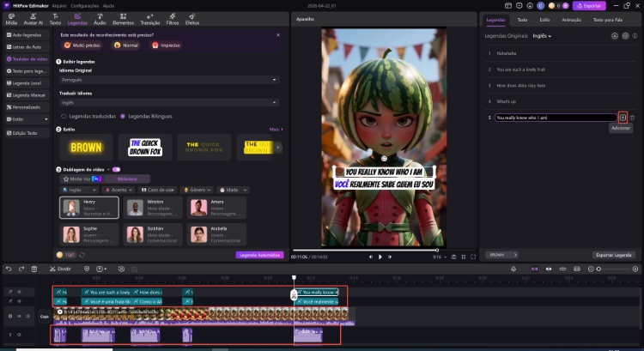Open the Mídia tool in top toolbar
The height and width of the screenshot is (351, 644).
pyautogui.click(x=11, y=19)
